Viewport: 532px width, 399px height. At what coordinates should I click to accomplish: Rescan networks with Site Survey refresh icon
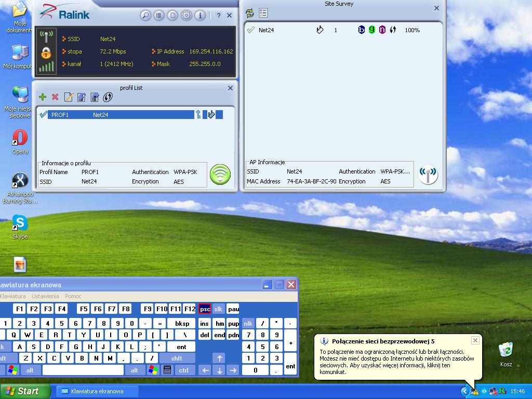250,13
